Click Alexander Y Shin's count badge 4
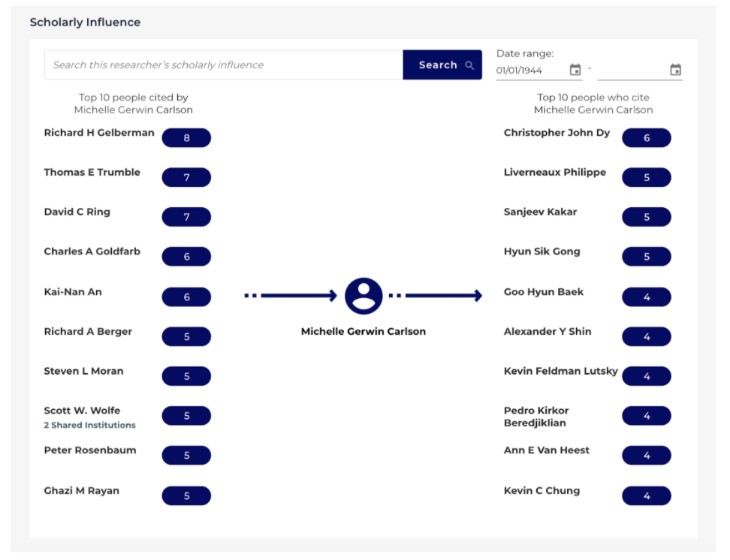This screenshot has height=560, width=730. 646,336
